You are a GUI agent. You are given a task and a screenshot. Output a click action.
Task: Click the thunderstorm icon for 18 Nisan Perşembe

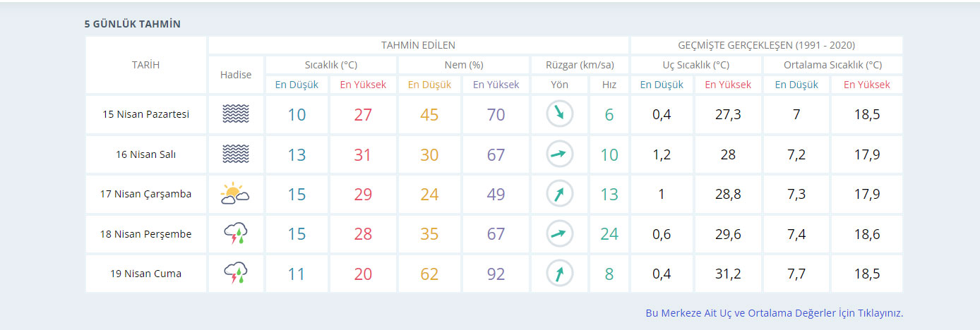[x=236, y=233]
